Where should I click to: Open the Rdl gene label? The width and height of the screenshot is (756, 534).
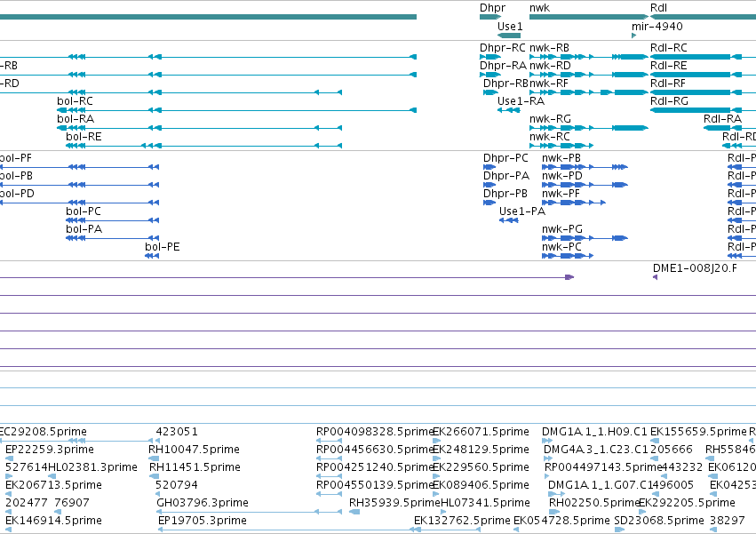tap(658, 8)
